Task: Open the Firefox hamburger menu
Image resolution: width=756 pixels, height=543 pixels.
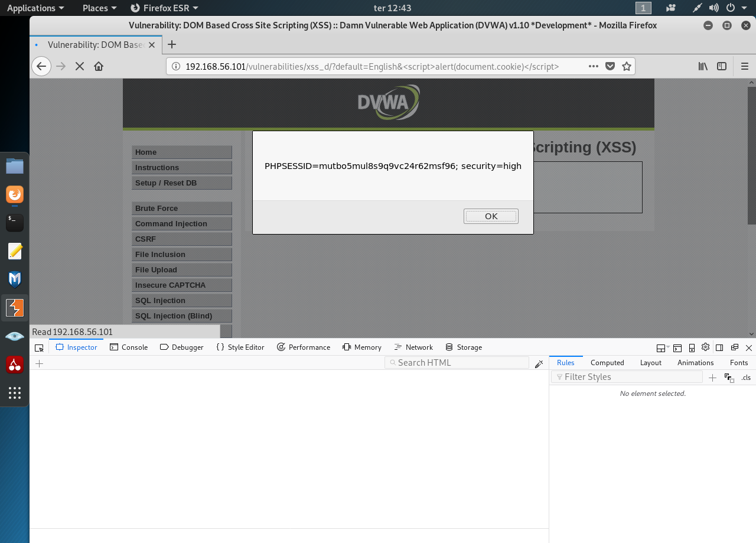Action: click(x=744, y=66)
